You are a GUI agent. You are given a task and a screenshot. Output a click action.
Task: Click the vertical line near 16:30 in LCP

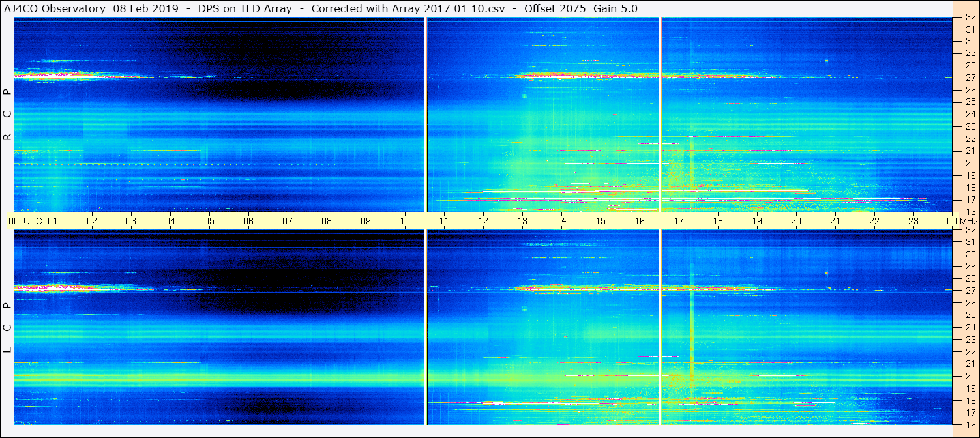point(661,327)
